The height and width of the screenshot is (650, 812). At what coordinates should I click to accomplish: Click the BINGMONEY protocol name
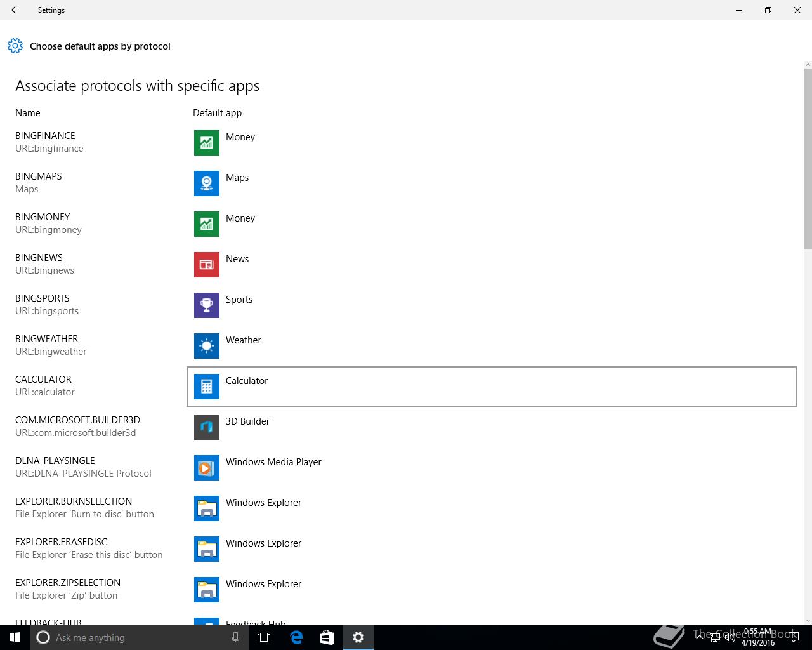(x=43, y=217)
